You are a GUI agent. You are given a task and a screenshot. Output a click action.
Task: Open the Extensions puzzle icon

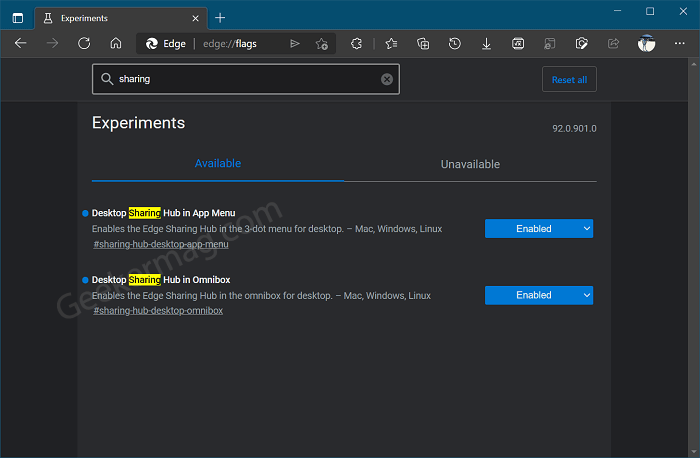point(356,43)
